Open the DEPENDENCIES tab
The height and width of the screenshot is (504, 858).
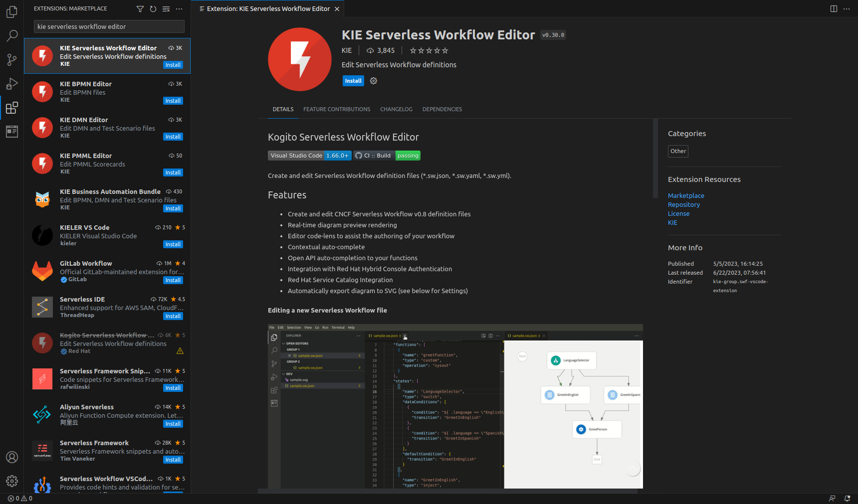tap(442, 109)
